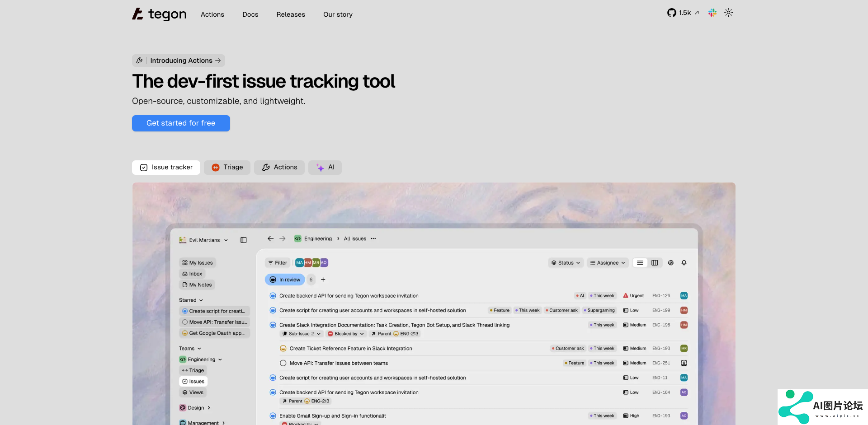
Task: Expand the Sub-Issue 2 dropdown
Action: coord(302,334)
